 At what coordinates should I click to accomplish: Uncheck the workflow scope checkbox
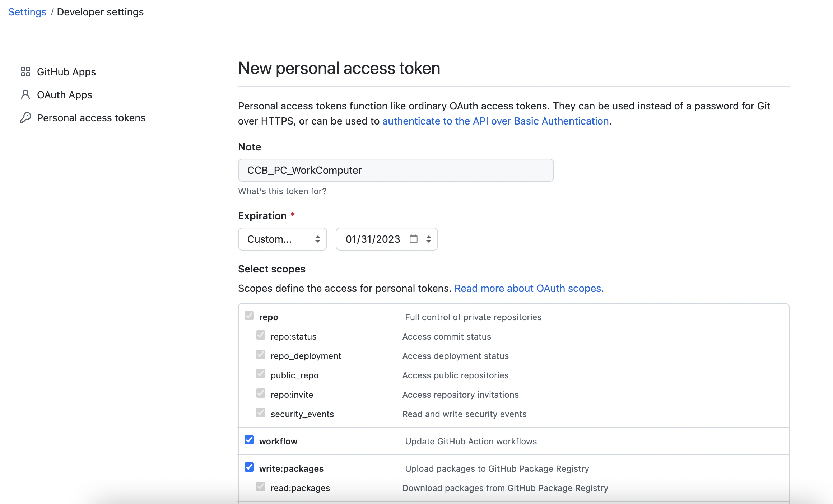tap(249, 440)
